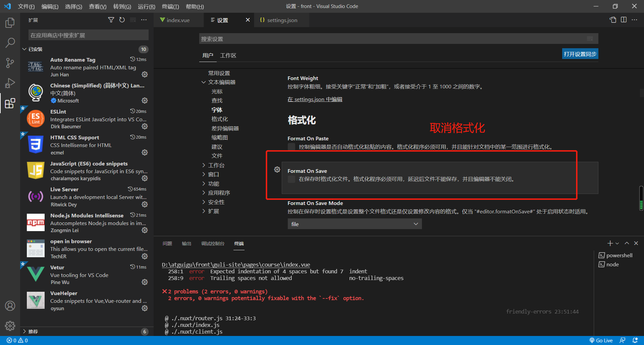Image resolution: width=644 pixels, height=345 pixels.
Task: Open the Explorer view in the activity bar
Action: (x=10, y=22)
